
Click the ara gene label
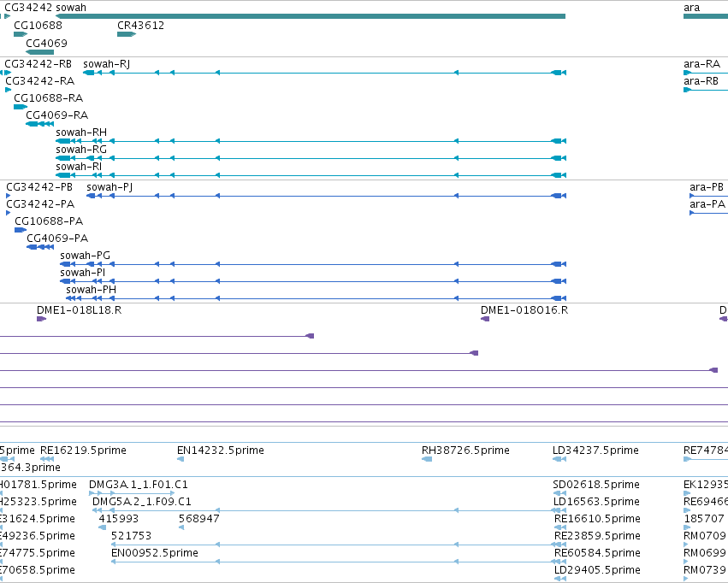692,8
